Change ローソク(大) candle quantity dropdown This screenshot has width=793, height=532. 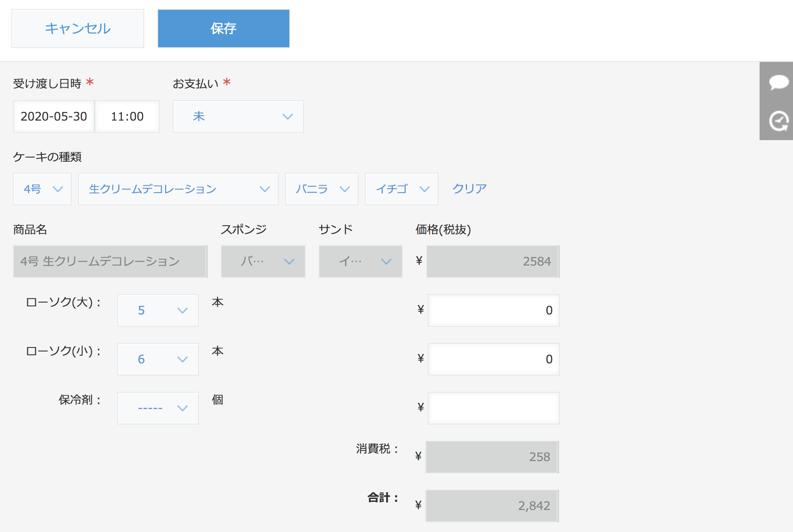click(158, 310)
